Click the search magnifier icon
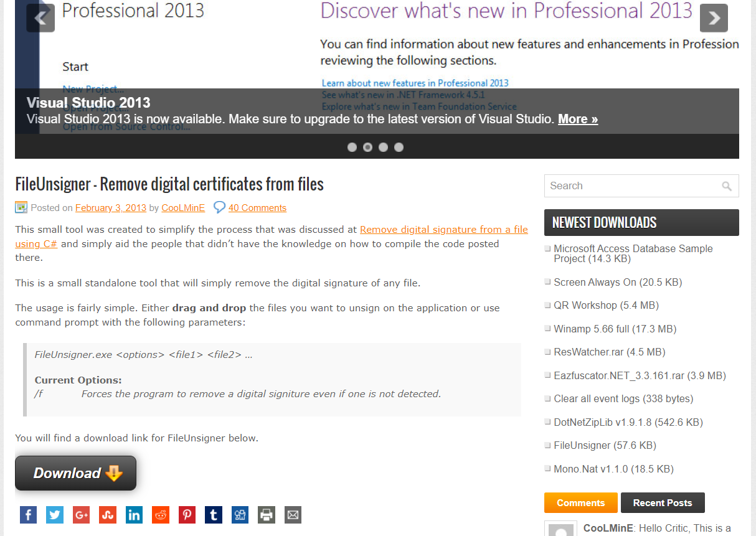 [726, 186]
